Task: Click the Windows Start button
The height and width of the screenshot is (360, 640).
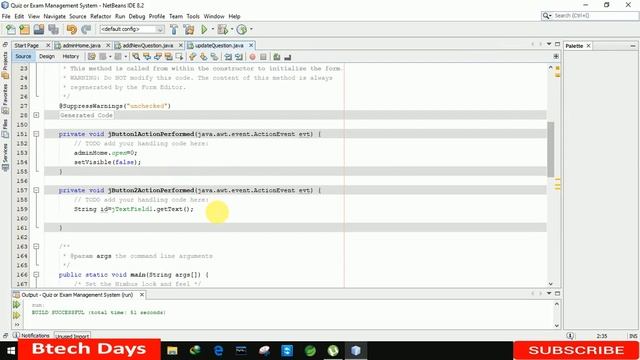Action: pos(11,351)
